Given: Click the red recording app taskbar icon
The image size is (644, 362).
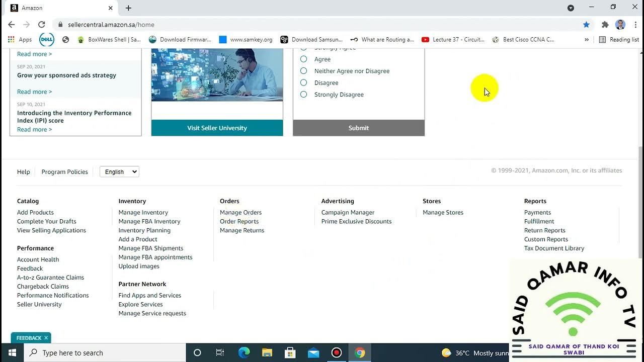Looking at the screenshot, I should (x=336, y=352).
